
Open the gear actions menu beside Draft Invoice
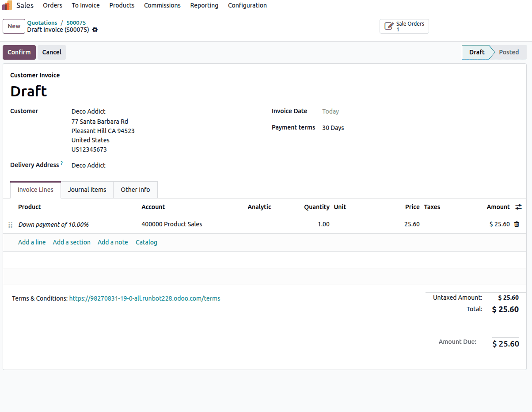(95, 30)
